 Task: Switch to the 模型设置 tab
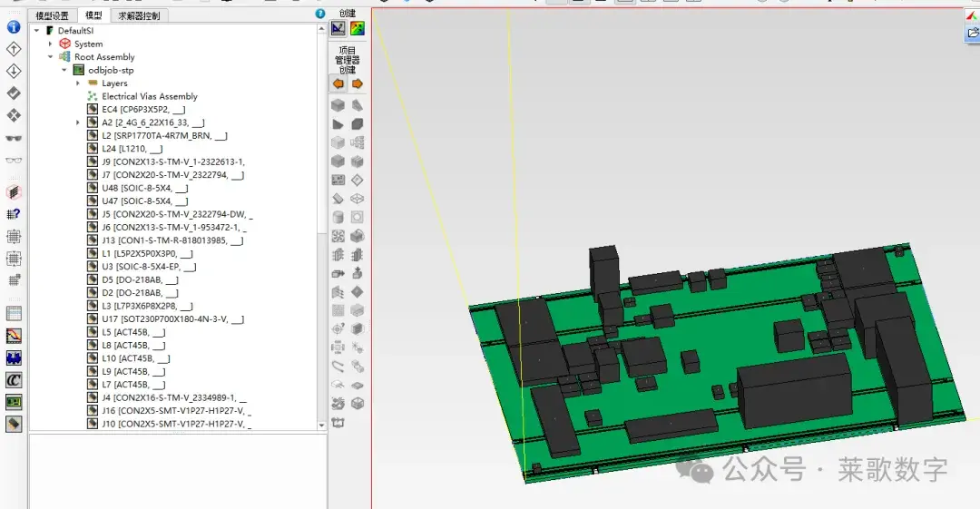[53, 15]
